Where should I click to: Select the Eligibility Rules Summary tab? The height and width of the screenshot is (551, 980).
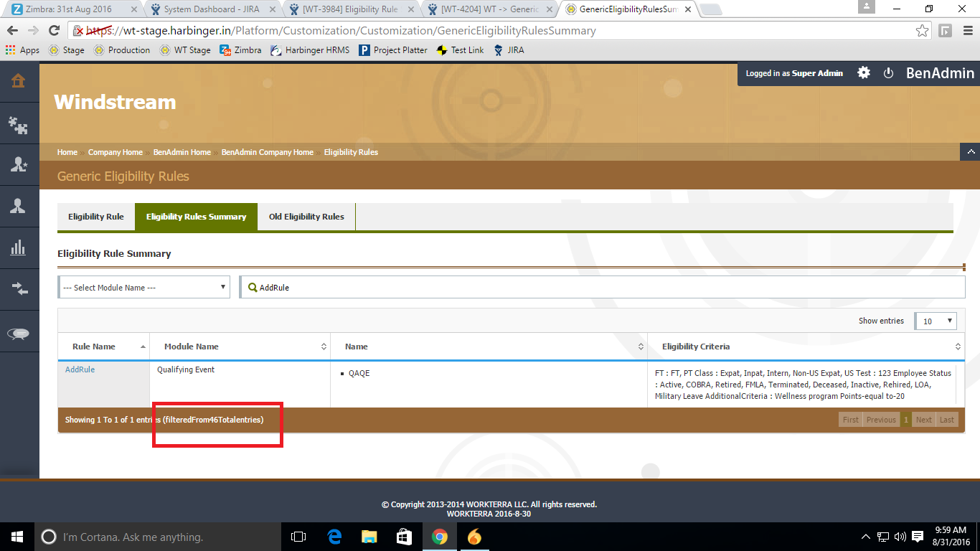tap(196, 217)
